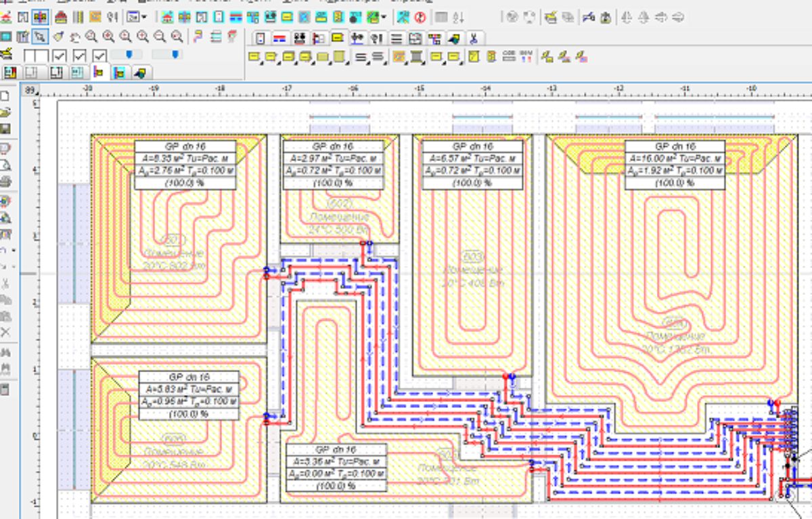The height and width of the screenshot is (519, 812).
Task: Click the scissors Cut icon in sidebar
Action: tap(5, 283)
